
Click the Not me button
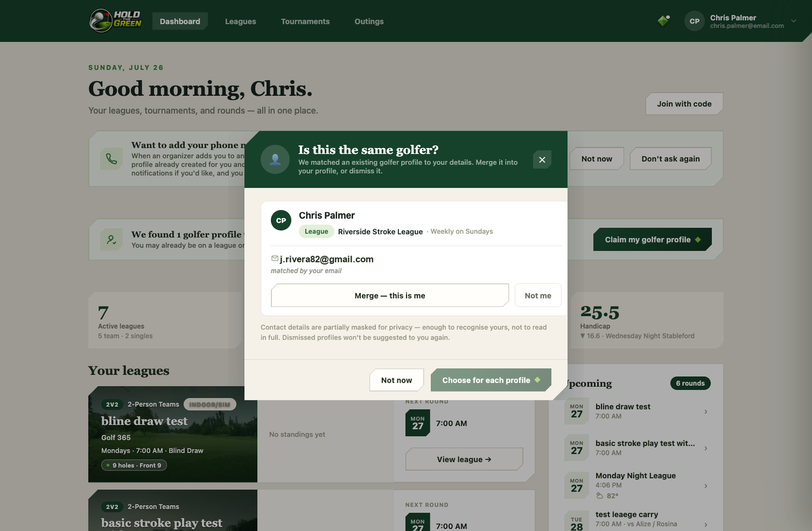point(538,295)
